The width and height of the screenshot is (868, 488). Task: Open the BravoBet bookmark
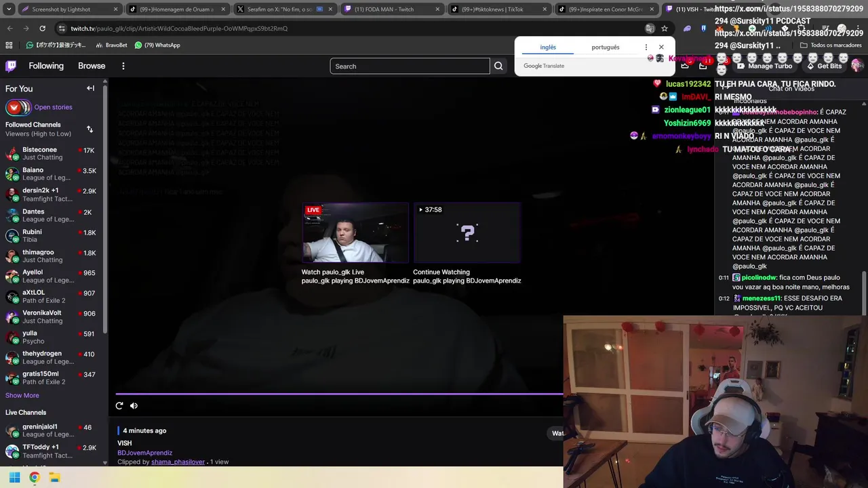point(111,45)
